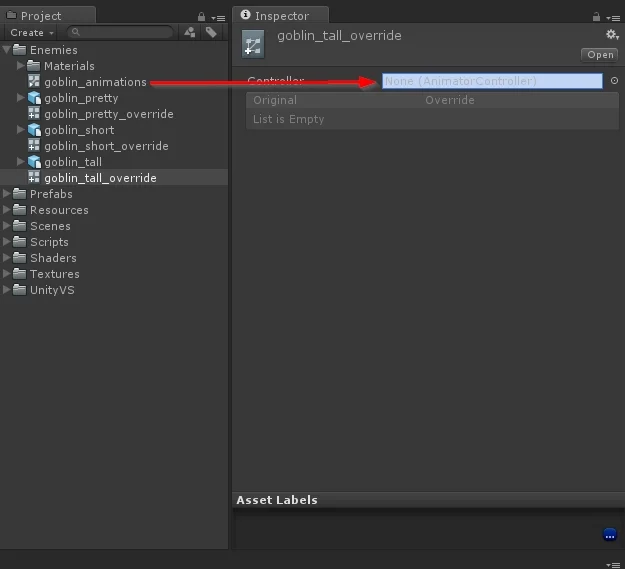The height and width of the screenshot is (569, 625).
Task: Click the Textures folder icon
Action: (19, 273)
